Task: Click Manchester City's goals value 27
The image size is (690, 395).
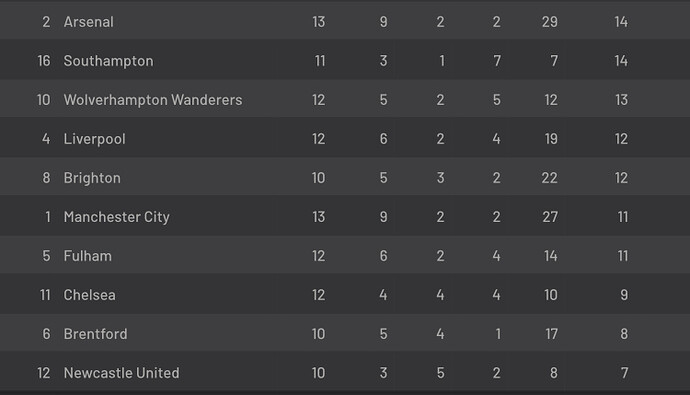Action: point(550,217)
